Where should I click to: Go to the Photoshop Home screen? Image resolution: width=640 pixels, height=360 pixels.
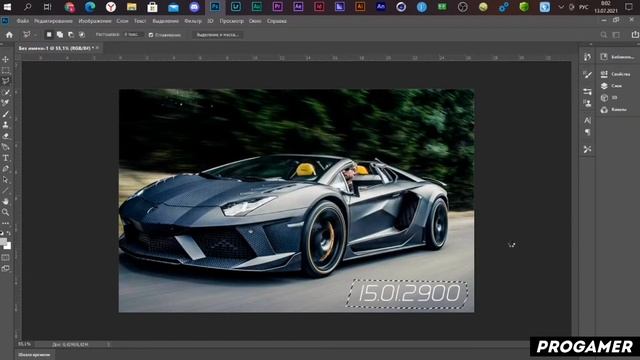(x=9, y=35)
